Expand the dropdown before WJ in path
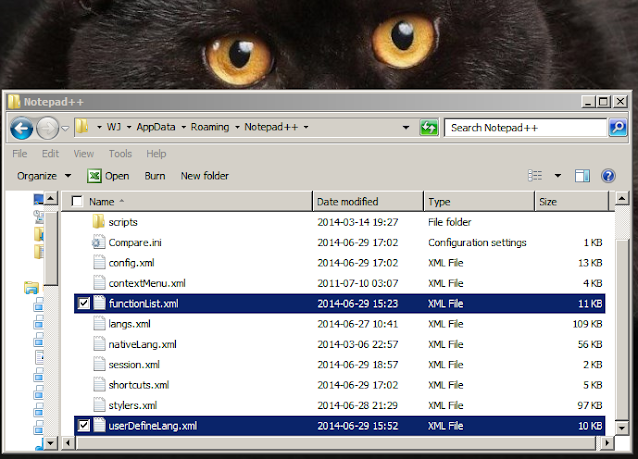 tap(99, 127)
